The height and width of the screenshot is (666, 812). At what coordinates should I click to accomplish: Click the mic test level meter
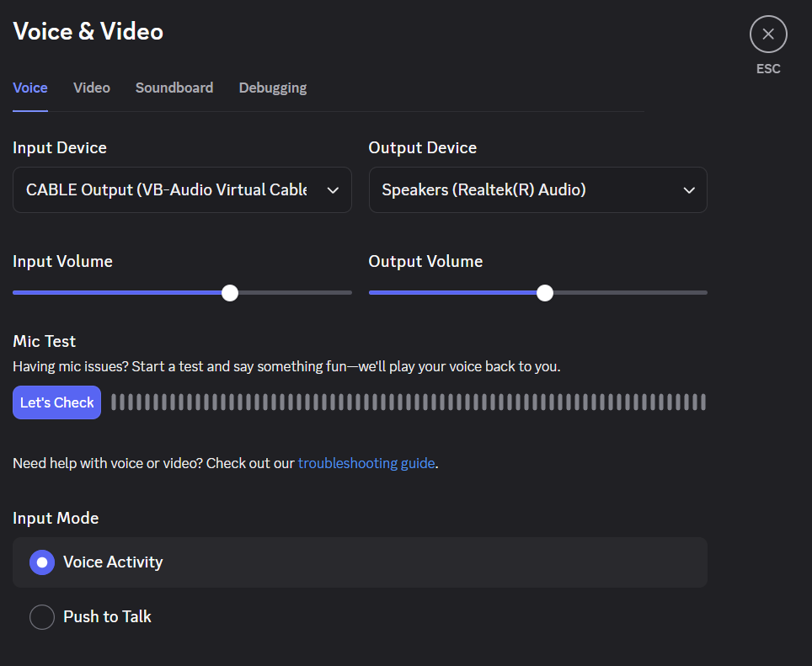point(409,402)
